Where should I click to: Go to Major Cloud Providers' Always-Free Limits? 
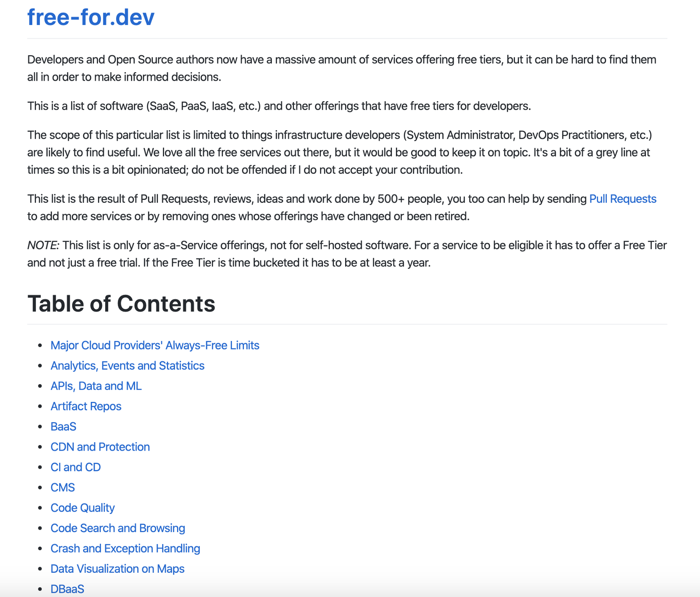pos(155,345)
